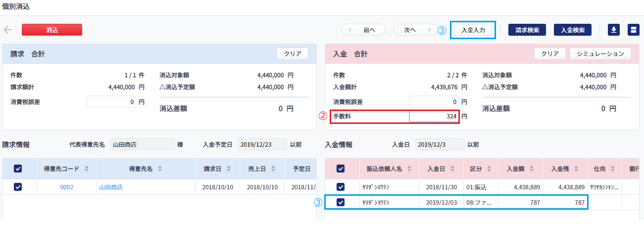Viewport: 644px width, 228px height.
Task: Select 入金日 cell 2018/11/30
Action: [441, 187]
